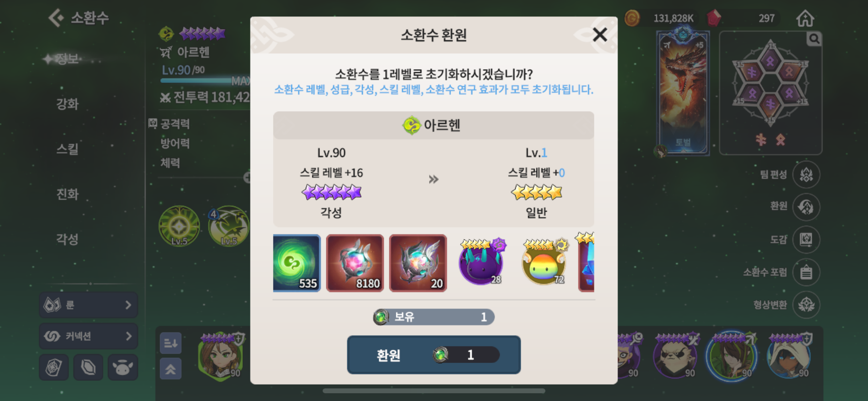The image size is (868, 401).
Task: Tap the 팀 편성 team formation icon
Action: pyautogui.click(x=806, y=174)
